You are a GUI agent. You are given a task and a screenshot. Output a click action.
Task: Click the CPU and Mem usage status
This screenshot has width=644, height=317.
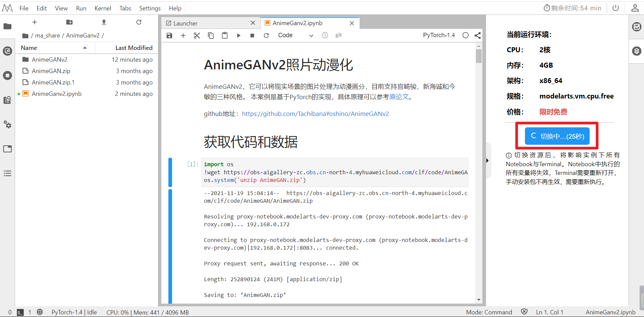(148, 312)
